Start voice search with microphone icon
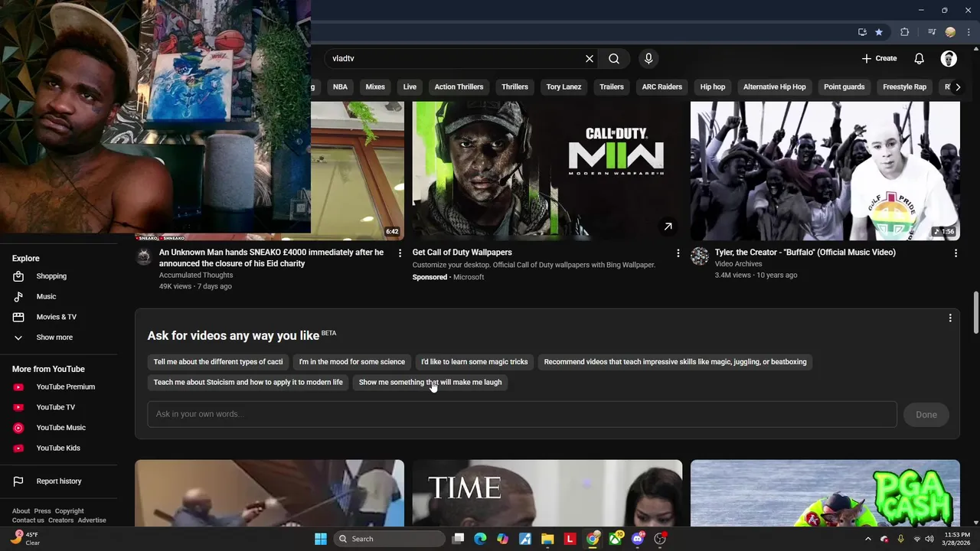This screenshot has height=551, width=980. click(x=648, y=58)
